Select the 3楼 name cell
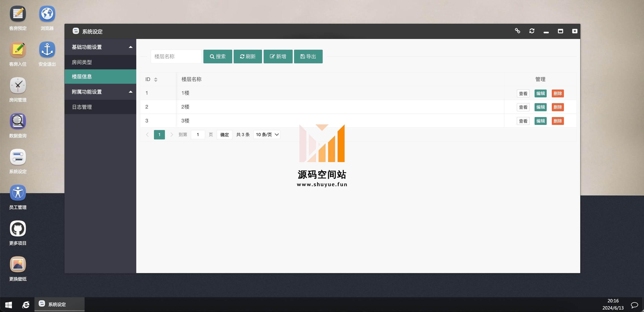This screenshot has height=312, width=644. (x=340, y=121)
